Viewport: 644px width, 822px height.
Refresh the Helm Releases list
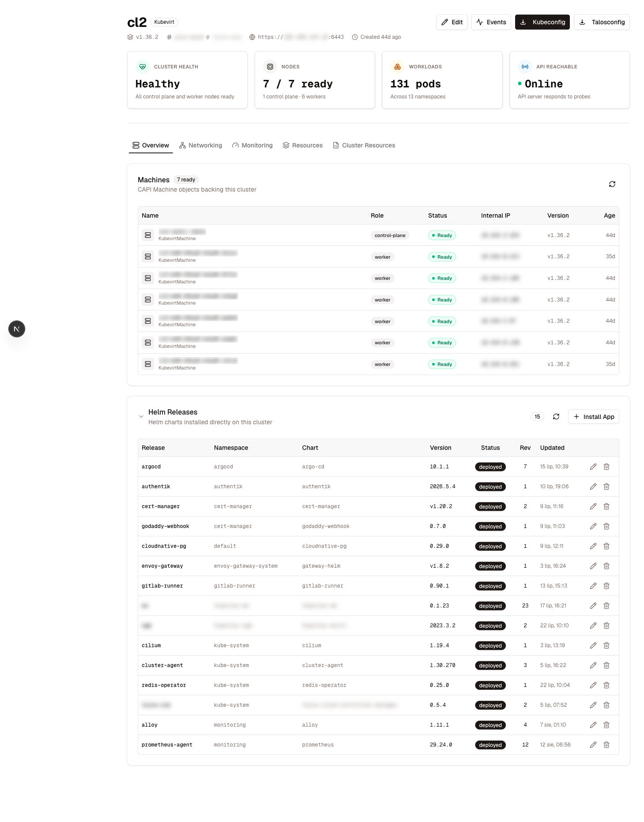pos(556,417)
